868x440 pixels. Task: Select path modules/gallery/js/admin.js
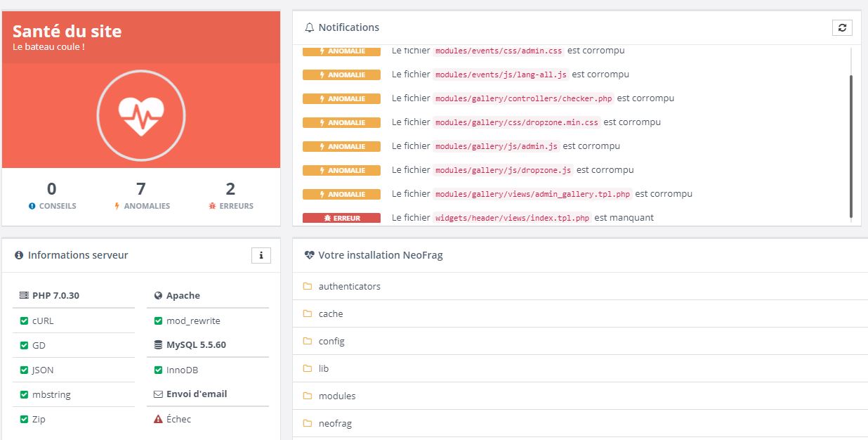[x=497, y=146]
